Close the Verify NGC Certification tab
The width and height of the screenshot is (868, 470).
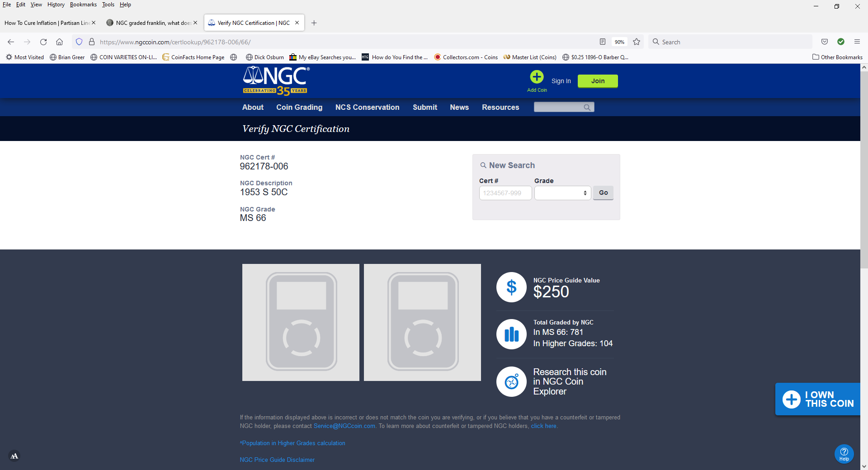[297, 23]
